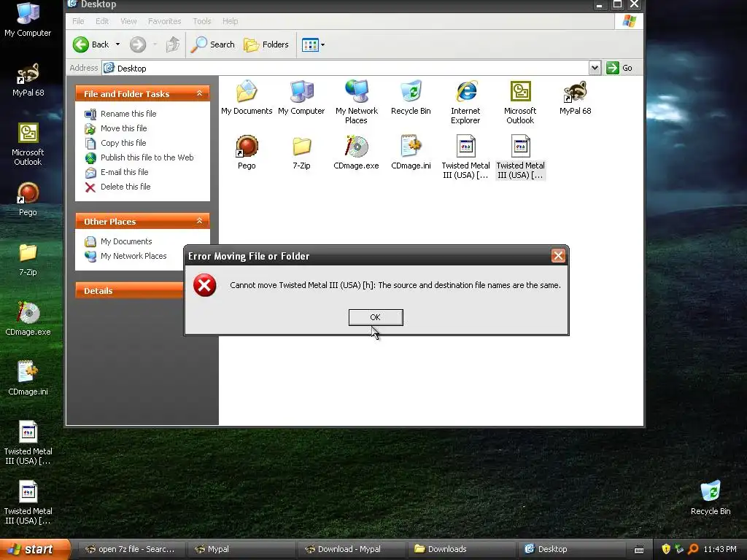Select Microsoft Outlook icon on the desktop

coord(28,144)
